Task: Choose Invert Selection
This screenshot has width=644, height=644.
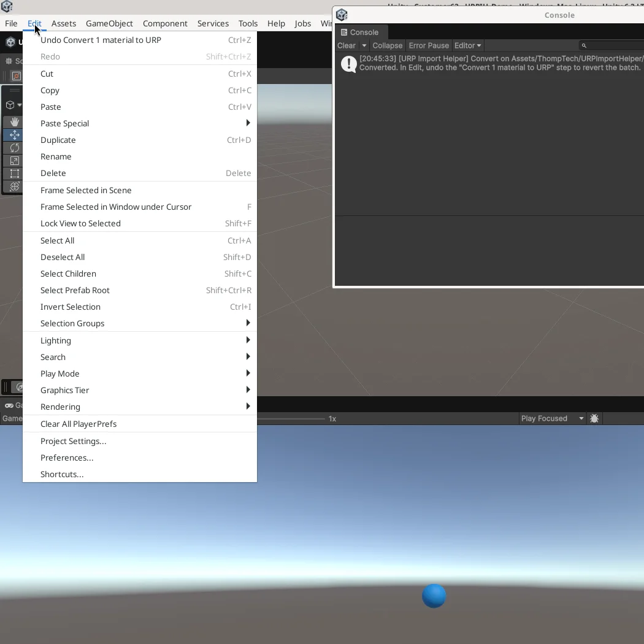Action: (140, 307)
